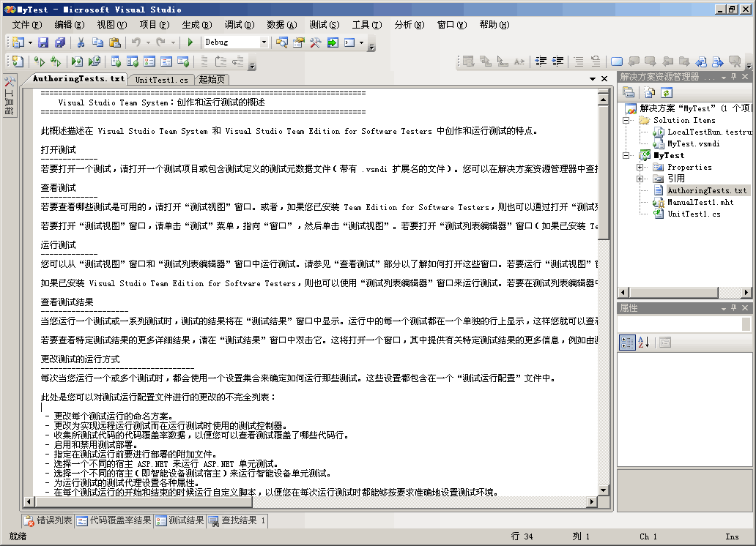Switch properties grid to Categorized view
756x546 pixels.
click(x=627, y=343)
